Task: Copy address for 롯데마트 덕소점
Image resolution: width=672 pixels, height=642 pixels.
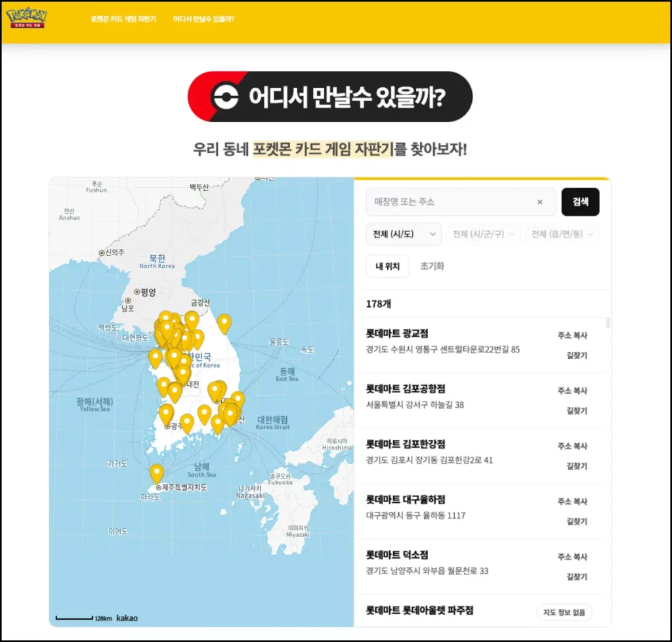Action: coord(572,556)
